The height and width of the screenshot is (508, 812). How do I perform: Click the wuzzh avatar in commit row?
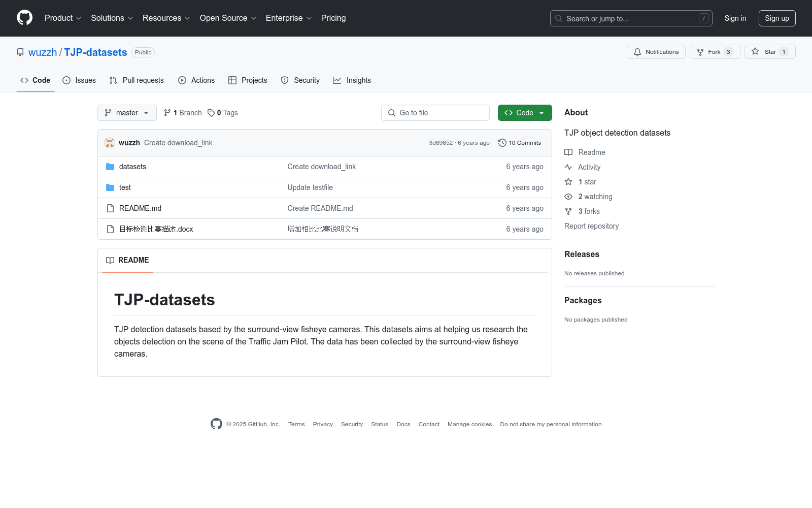[110, 143]
